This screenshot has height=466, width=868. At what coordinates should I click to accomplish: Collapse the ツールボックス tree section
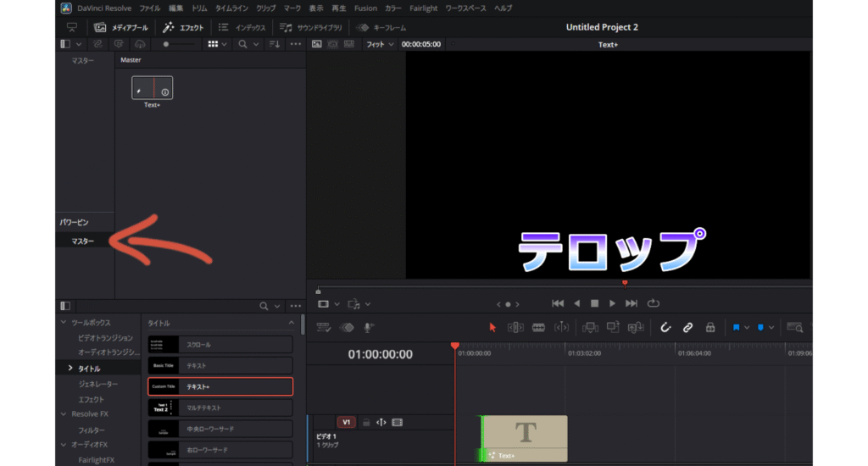tap(63, 323)
